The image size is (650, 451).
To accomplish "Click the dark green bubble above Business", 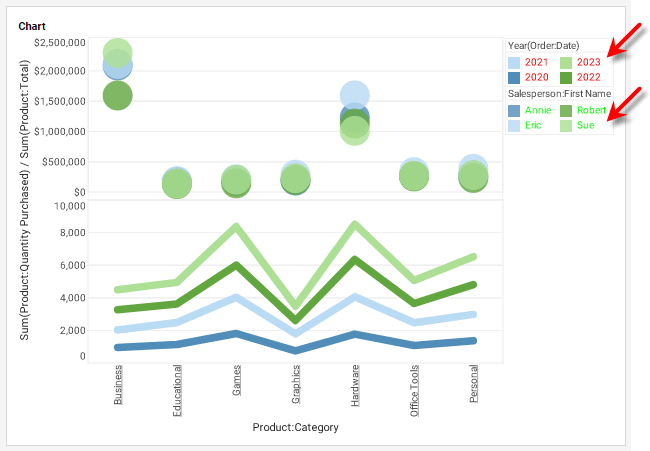I will 118,97.
